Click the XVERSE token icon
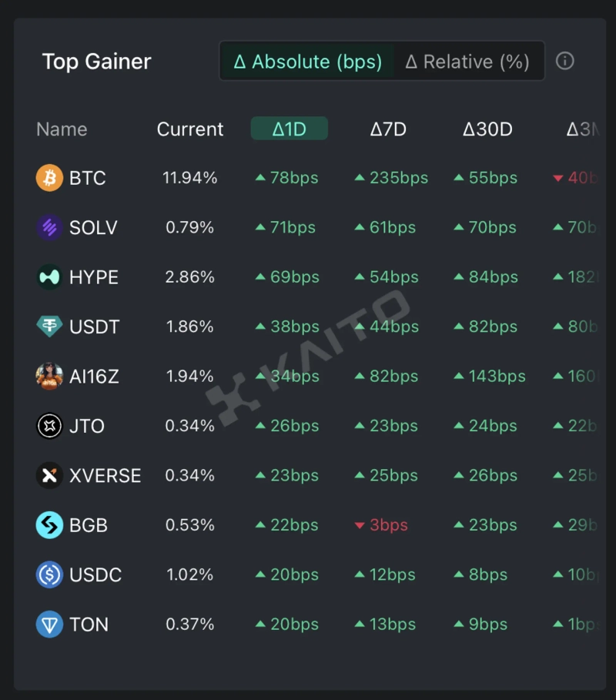The width and height of the screenshot is (616, 700). 49,475
